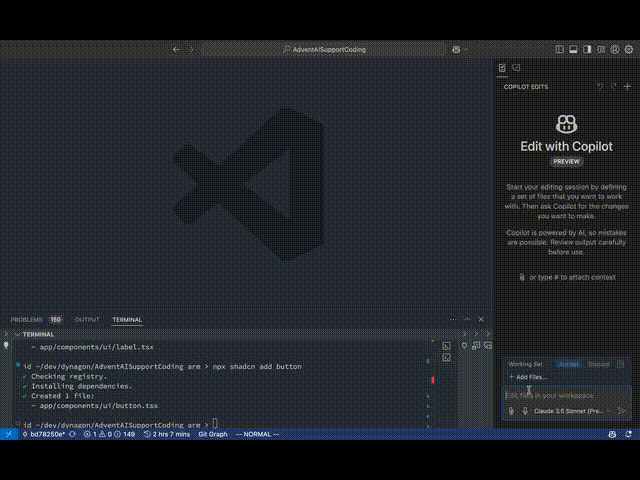640x480 pixels.
Task: Toggle secondary side bar layout icon
Action: 587,49
